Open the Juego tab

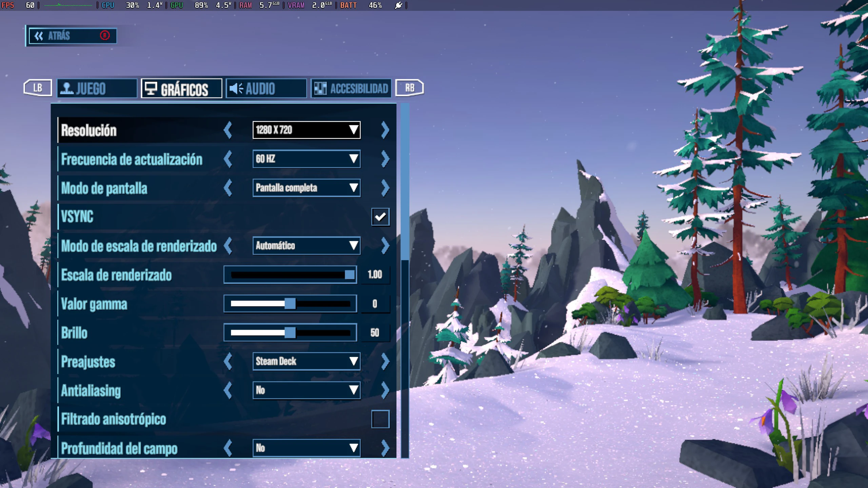point(97,88)
